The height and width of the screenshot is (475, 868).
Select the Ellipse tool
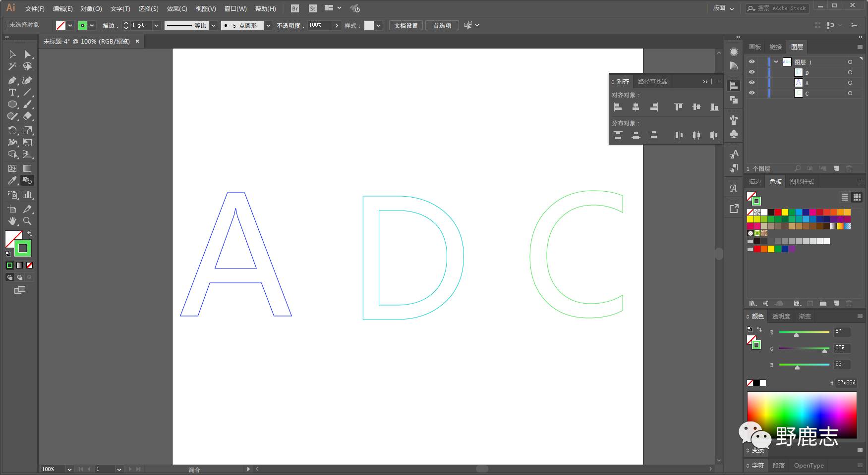[12, 105]
